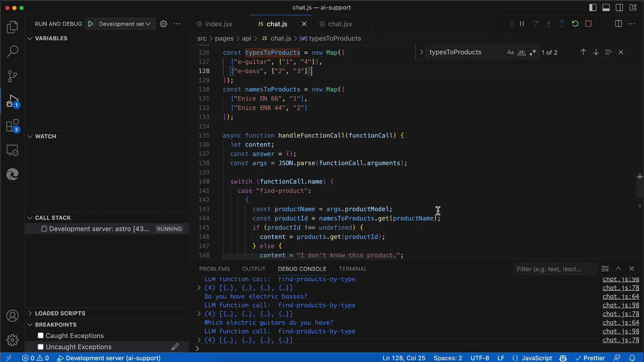Open Development server configuration dropdown
The width and height of the screenshot is (644, 362).
coord(125,24)
